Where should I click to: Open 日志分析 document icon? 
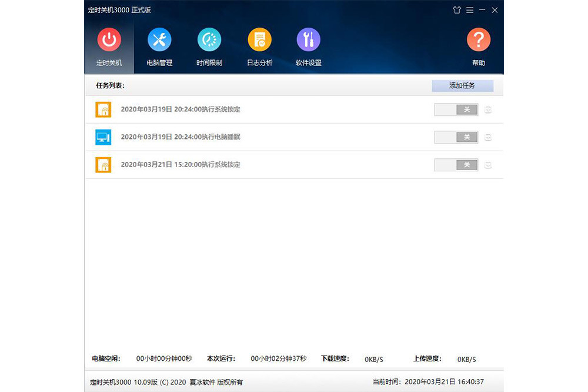[x=259, y=41]
